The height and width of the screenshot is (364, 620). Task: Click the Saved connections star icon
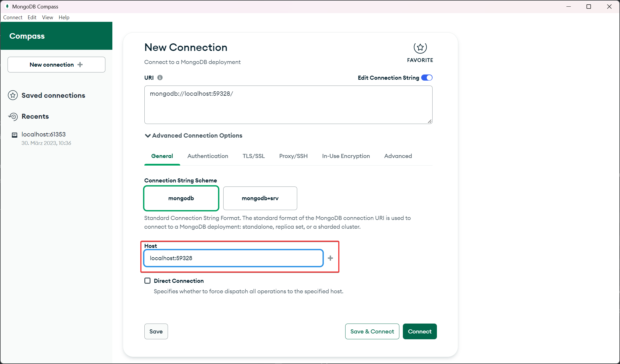[x=13, y=95]
